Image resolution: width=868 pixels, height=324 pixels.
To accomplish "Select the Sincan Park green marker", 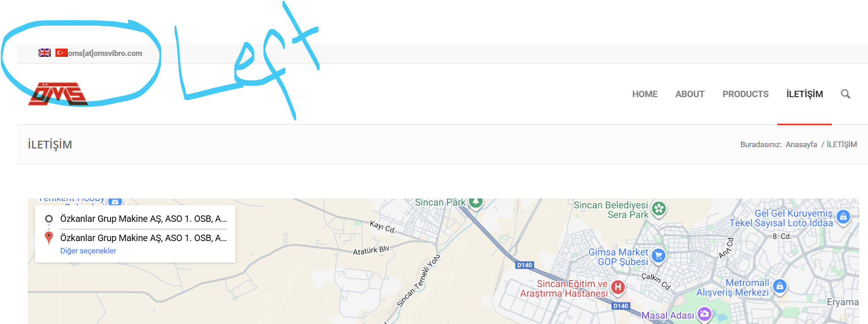I will tap(476, 202).
